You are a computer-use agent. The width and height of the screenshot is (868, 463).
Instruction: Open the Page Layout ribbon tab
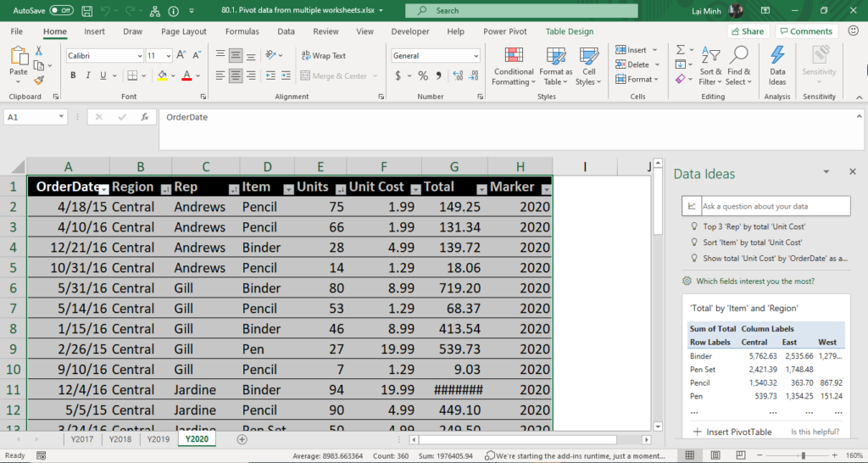pos(184,31)
